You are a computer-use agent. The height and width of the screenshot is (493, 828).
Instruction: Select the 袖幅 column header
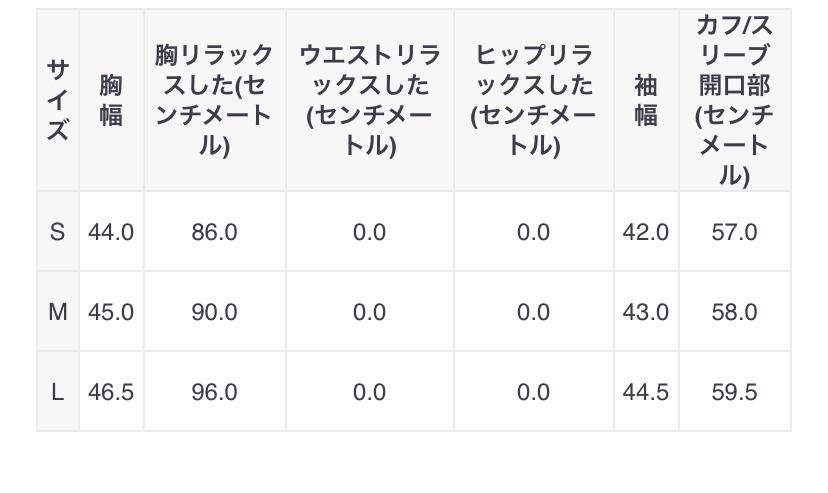click(x=646, y=100)
